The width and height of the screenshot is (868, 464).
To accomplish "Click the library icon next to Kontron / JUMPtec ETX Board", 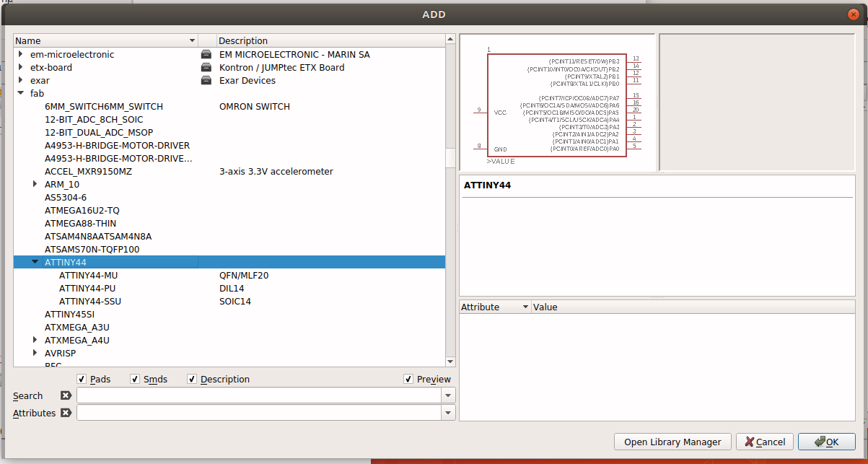I will point(207,67).
